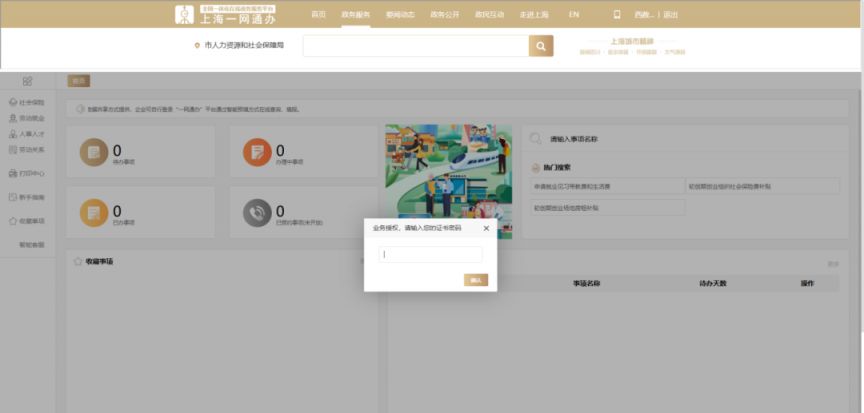
Task: Focus the certificate password input field
Action: (x=430, y=254)
